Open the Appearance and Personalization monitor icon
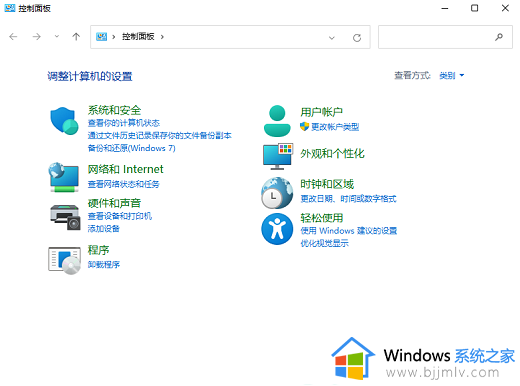 click(278, 157)
